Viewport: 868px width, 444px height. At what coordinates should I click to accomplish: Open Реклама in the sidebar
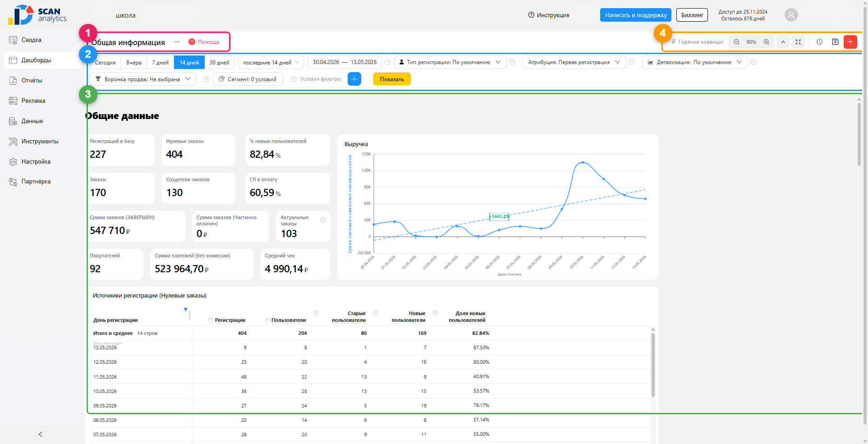tap(43, 101)
